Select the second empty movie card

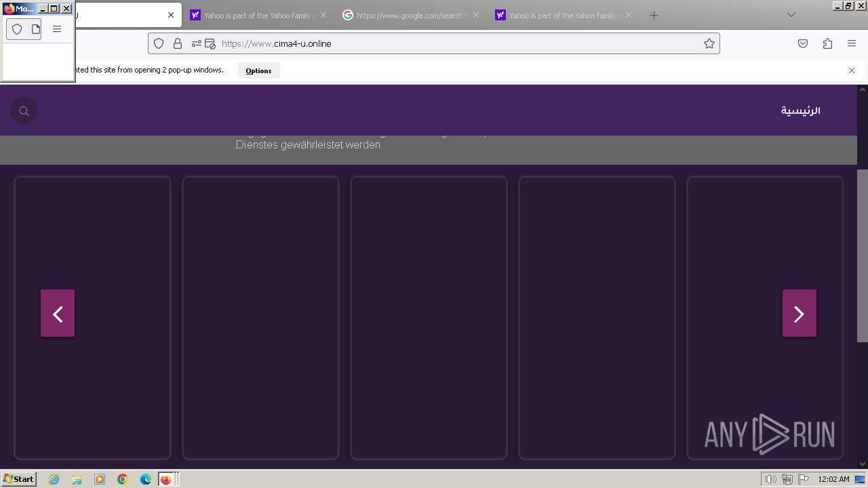260,318
